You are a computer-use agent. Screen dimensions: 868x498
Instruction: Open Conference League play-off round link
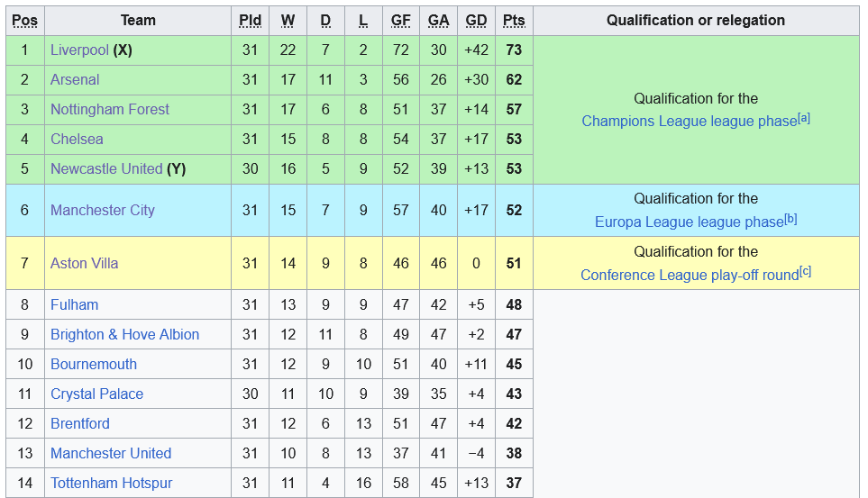(690, 275)
